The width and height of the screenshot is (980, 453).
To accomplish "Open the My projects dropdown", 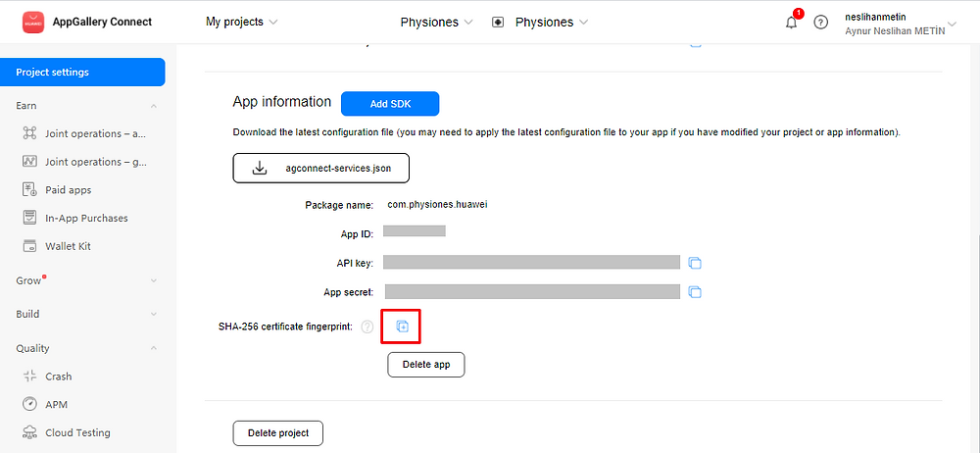I will (x=241, y=22).
